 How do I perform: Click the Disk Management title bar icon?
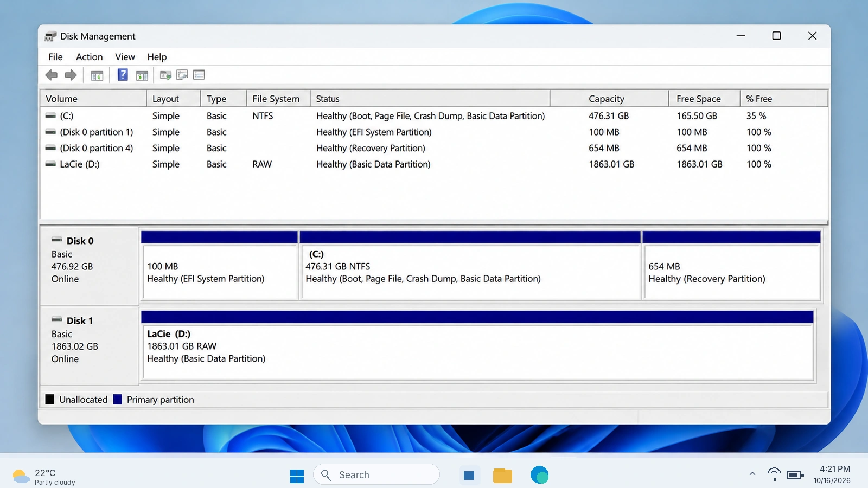50,36
